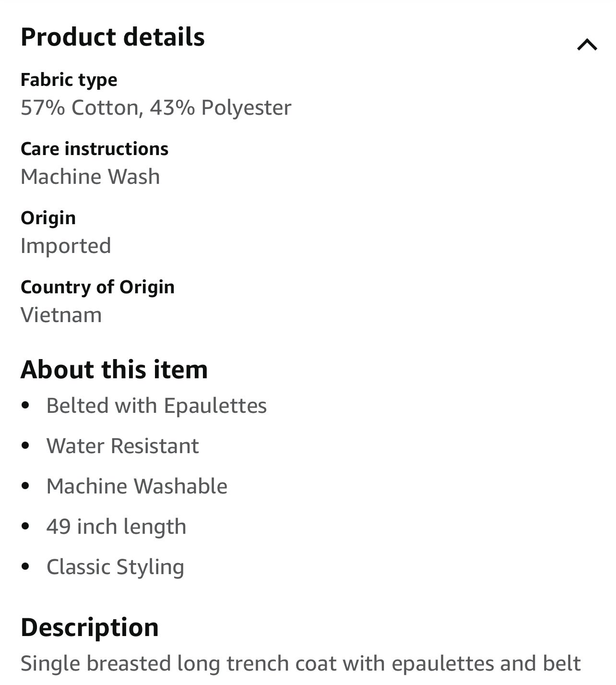Click the Belted with Epaulettes bullet
Image resolution: width=616 pixels, height=685 pixels.
156,406
